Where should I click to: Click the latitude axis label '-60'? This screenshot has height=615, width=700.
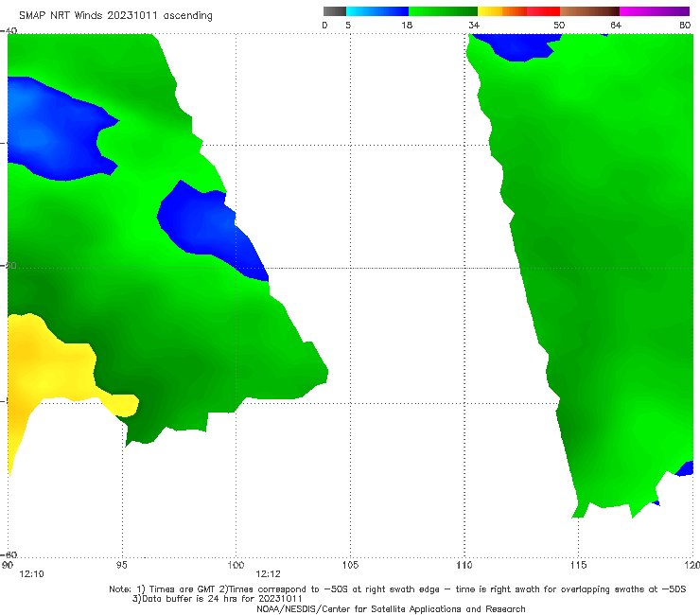[9, 554]
